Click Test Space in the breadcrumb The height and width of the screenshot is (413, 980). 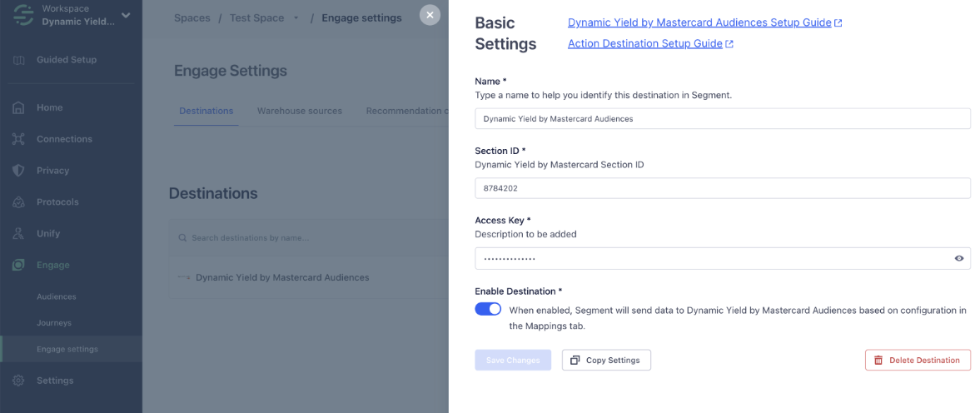(x=256, y=18)
